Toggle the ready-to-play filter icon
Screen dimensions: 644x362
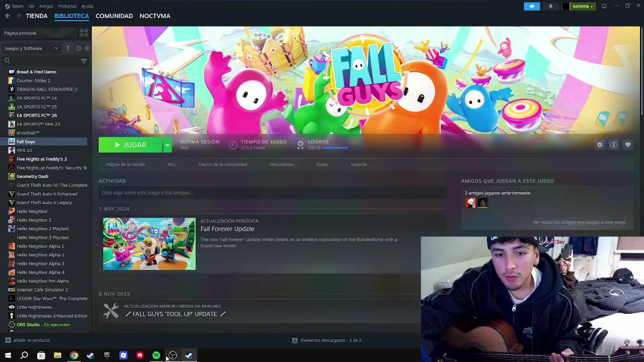click(87, 48)
